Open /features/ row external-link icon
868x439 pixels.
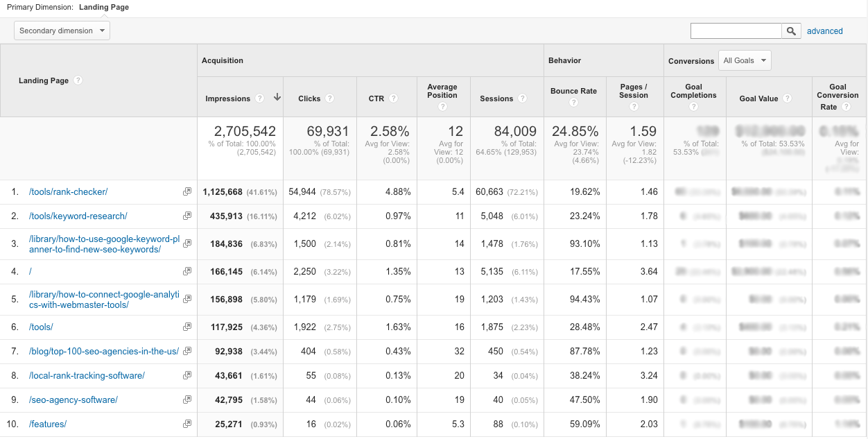click(186, 424)
